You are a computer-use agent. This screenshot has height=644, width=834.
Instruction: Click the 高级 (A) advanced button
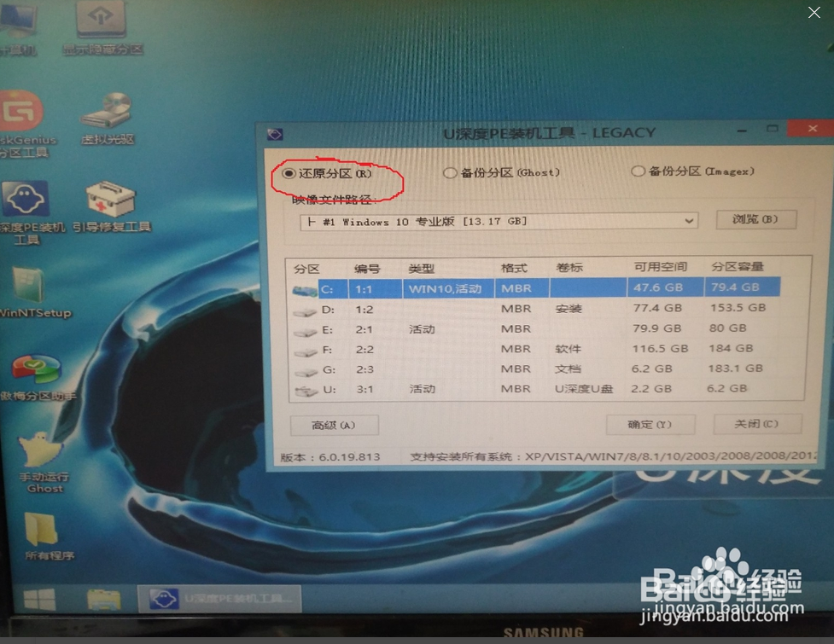(334, 425)
